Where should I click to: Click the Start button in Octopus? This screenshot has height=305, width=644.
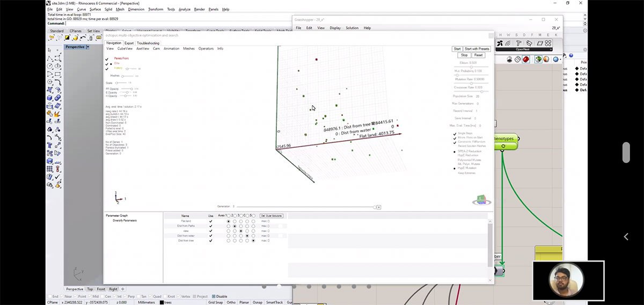click(x=457, y=48)
